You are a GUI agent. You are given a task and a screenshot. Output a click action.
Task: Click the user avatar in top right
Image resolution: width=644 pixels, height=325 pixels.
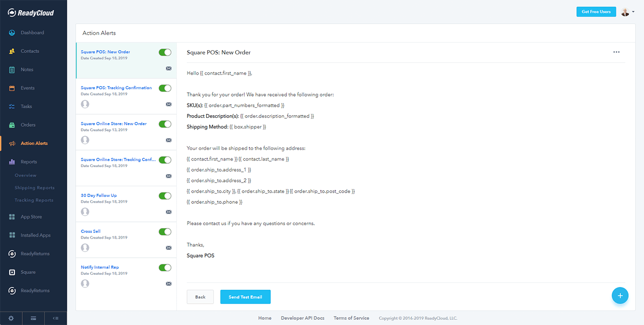pyautogui.click(x=625, y=12)
